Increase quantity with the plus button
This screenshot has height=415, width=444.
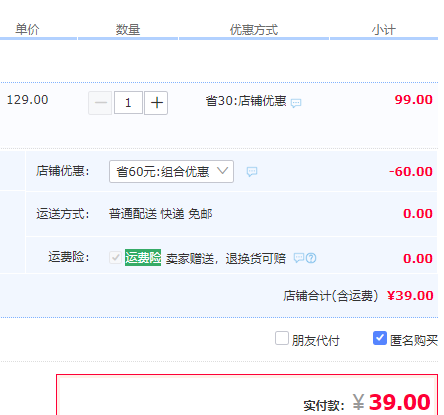click(156, 103)
